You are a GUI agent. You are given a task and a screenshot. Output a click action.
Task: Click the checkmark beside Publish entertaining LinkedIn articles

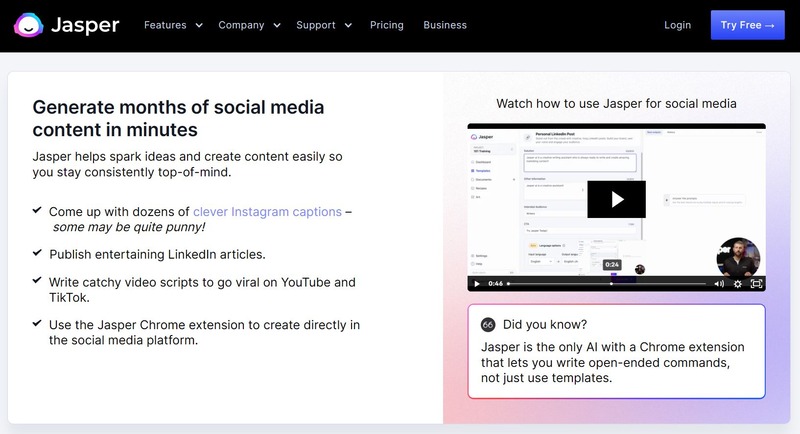click(x=37, y=252)
